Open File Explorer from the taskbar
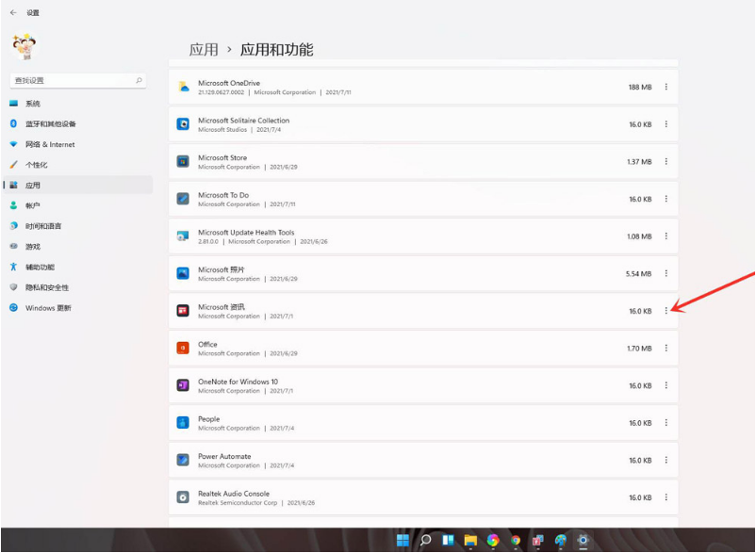The image size is (756, 553). point(470,540)
